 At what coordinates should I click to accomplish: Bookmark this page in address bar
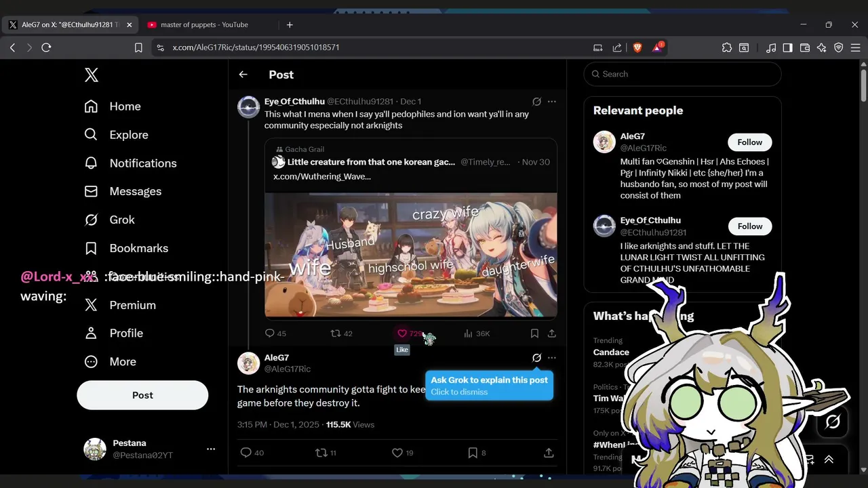[138, 47]
